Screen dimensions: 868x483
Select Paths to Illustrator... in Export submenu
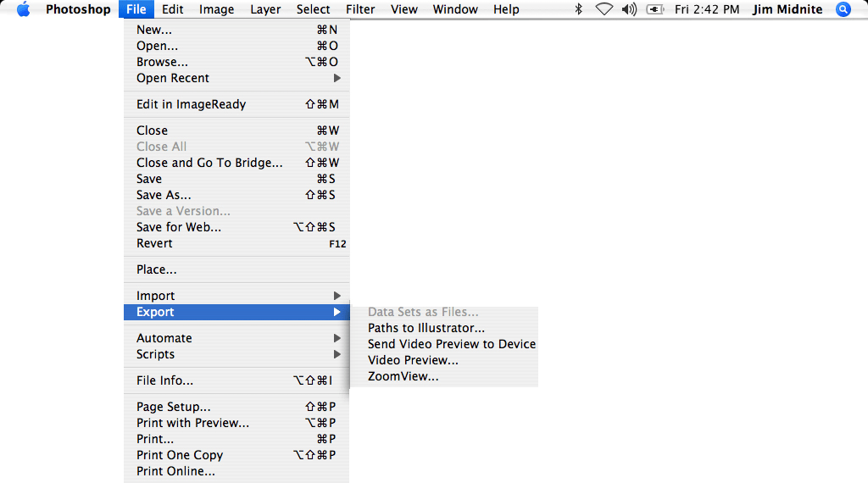pos(444,328)
